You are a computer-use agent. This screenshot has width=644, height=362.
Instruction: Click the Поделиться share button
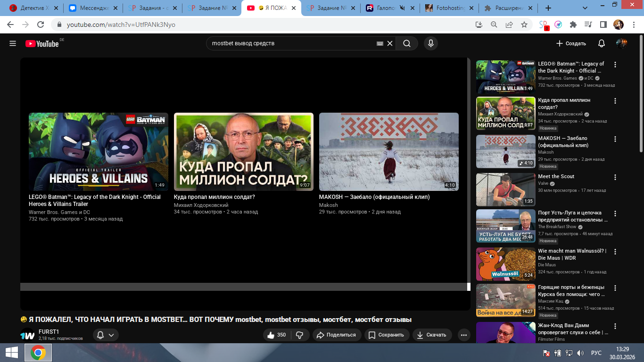pyautogui.click(x=336, y=335)
